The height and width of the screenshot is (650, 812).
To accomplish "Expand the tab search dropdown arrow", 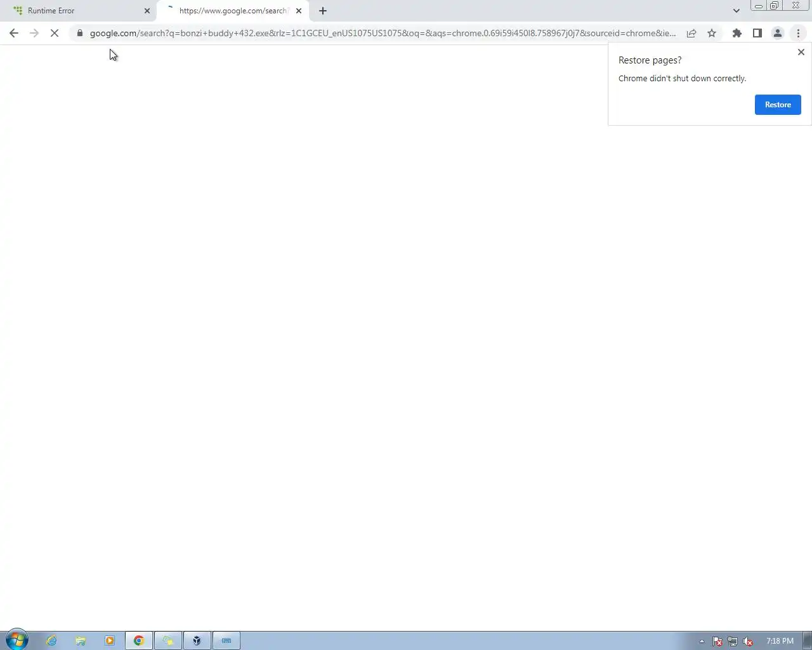I will click(736, 11).
